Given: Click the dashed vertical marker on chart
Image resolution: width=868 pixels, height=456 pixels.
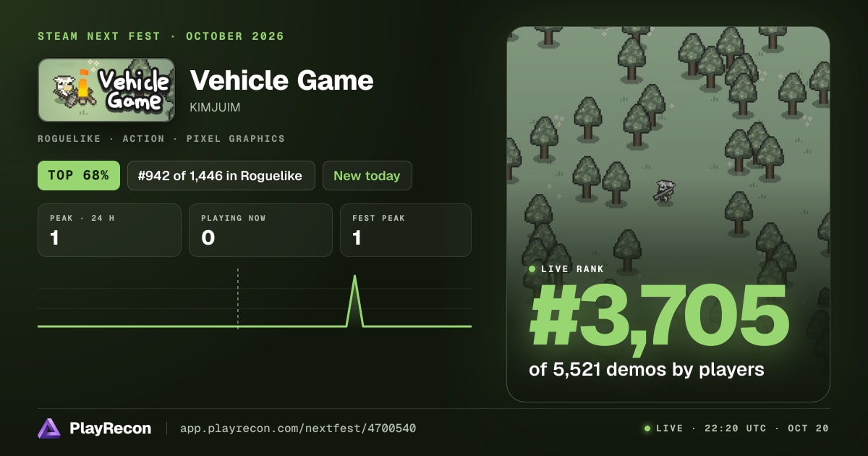Looking at the screenshot, I should [237, 299].
